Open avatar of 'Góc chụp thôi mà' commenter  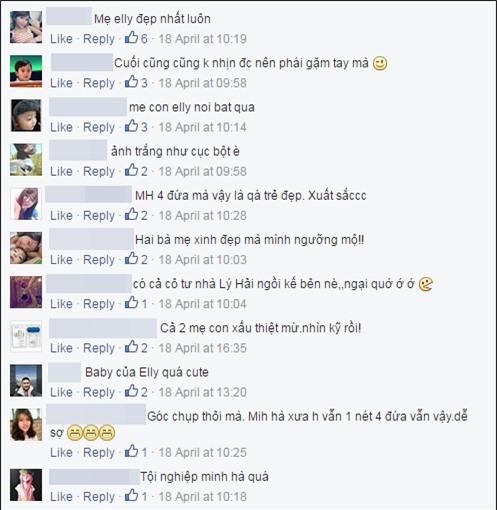[x=26, y=425]
